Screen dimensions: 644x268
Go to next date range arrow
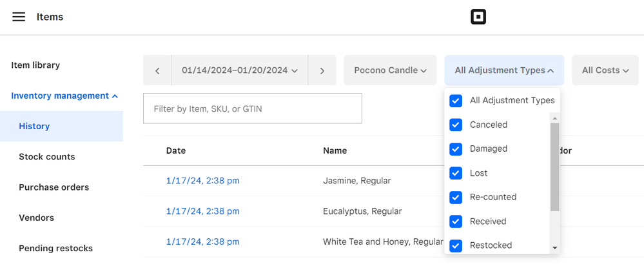pos(322,70)
